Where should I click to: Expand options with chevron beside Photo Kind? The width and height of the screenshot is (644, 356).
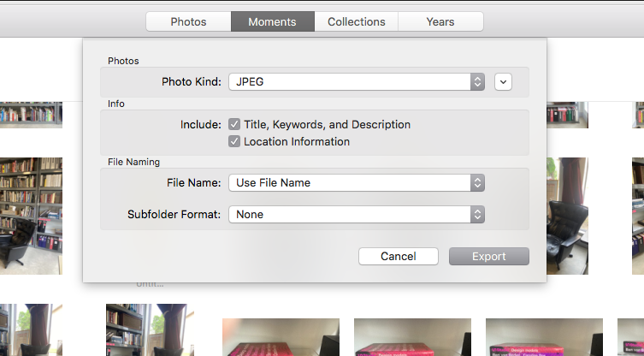tap(503, 82)
